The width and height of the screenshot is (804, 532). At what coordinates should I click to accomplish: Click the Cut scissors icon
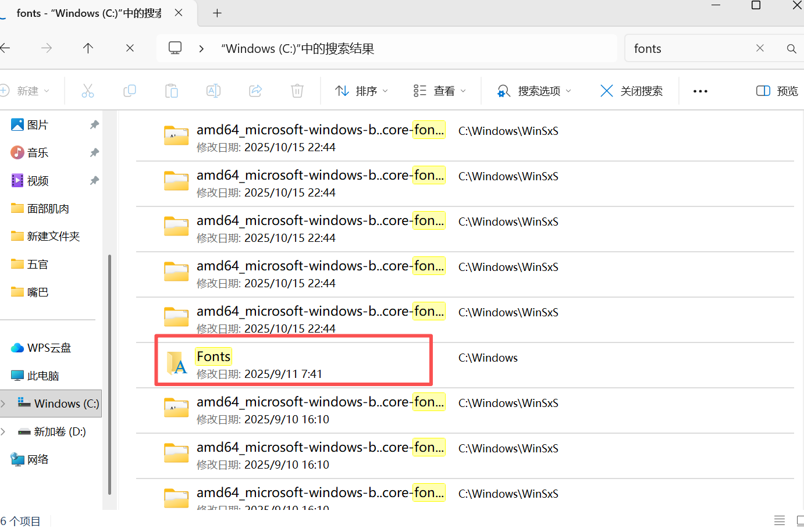point(88,91)
